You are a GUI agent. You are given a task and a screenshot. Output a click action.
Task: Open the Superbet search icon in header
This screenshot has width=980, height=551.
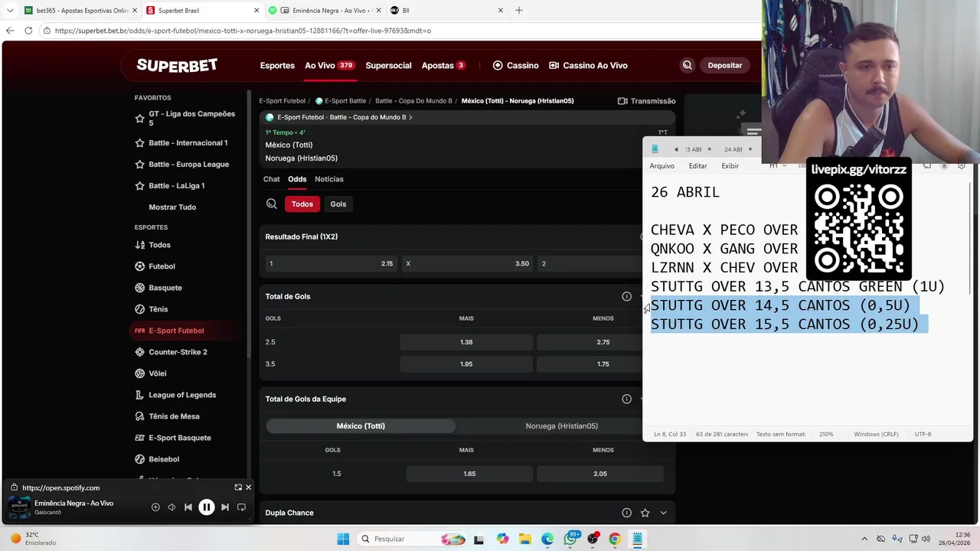[688, 65]
